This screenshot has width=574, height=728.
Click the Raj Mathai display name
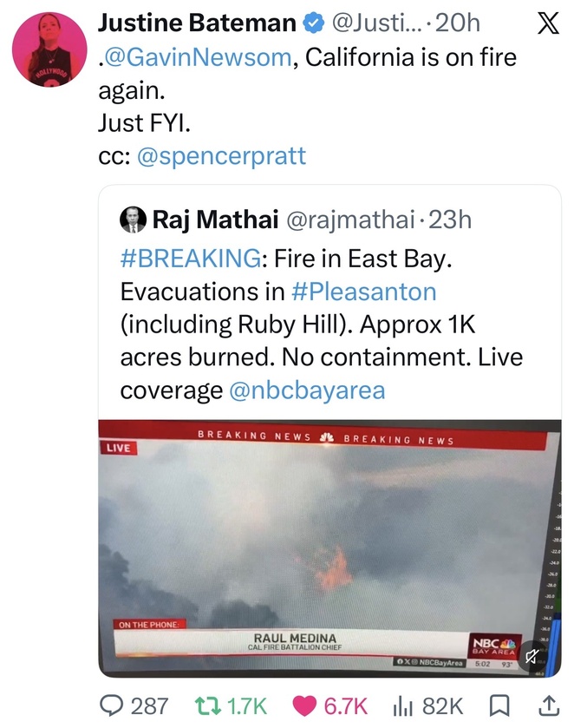click(x=215, y=220)
